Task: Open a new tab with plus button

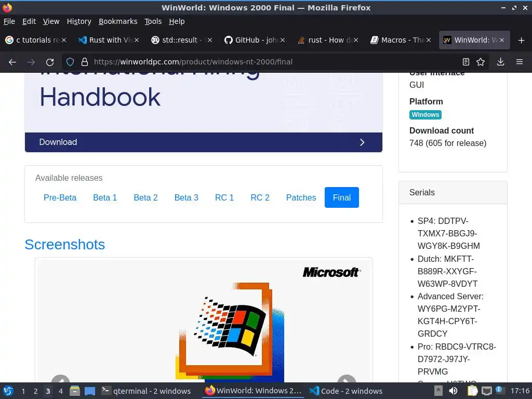Action: point(522,41)
